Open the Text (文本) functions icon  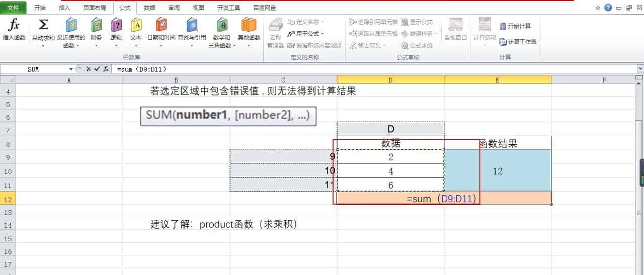tap(136, 25)
